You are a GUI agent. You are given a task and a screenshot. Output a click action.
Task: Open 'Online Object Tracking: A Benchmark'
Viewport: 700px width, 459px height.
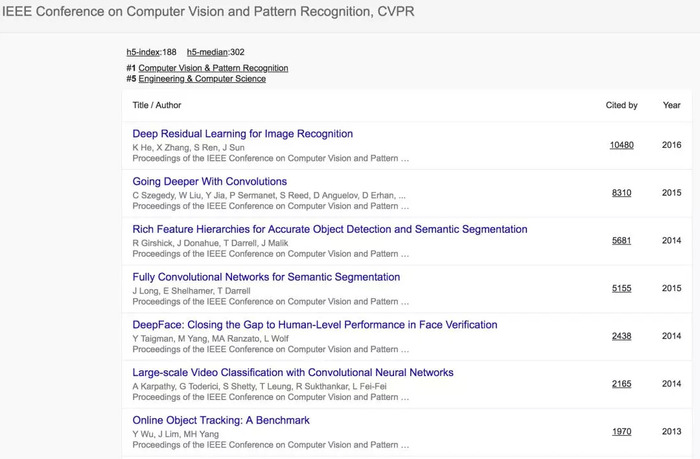click(x=221, y=420)
